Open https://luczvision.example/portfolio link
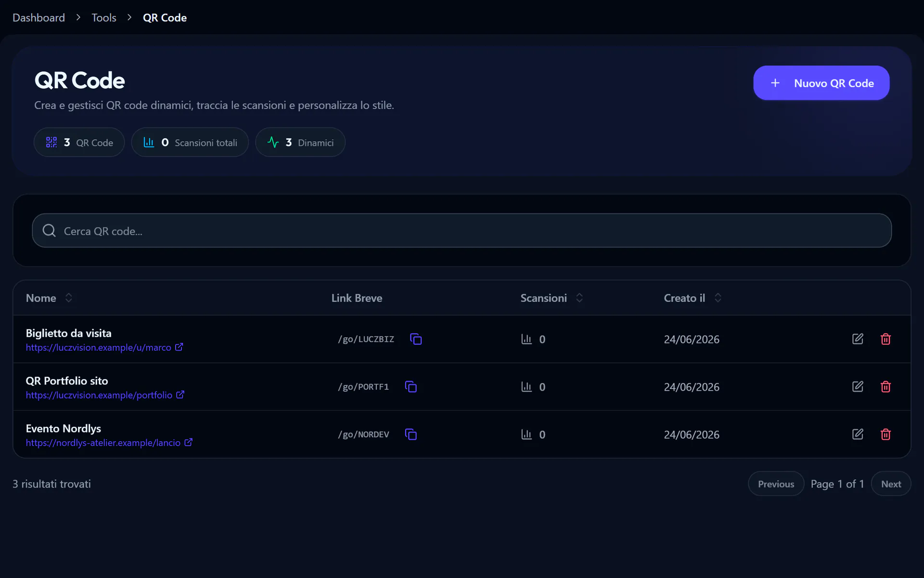924x578 pixels. (x=99, y=395)
